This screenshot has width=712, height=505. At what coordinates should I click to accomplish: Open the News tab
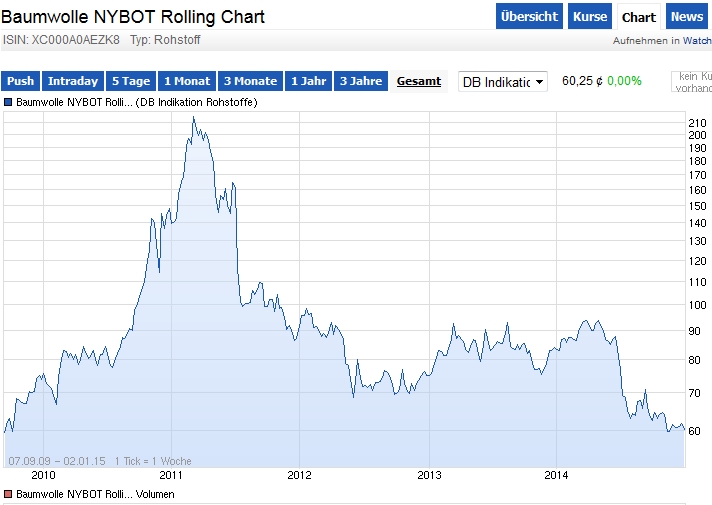click(x=687, y=16)
